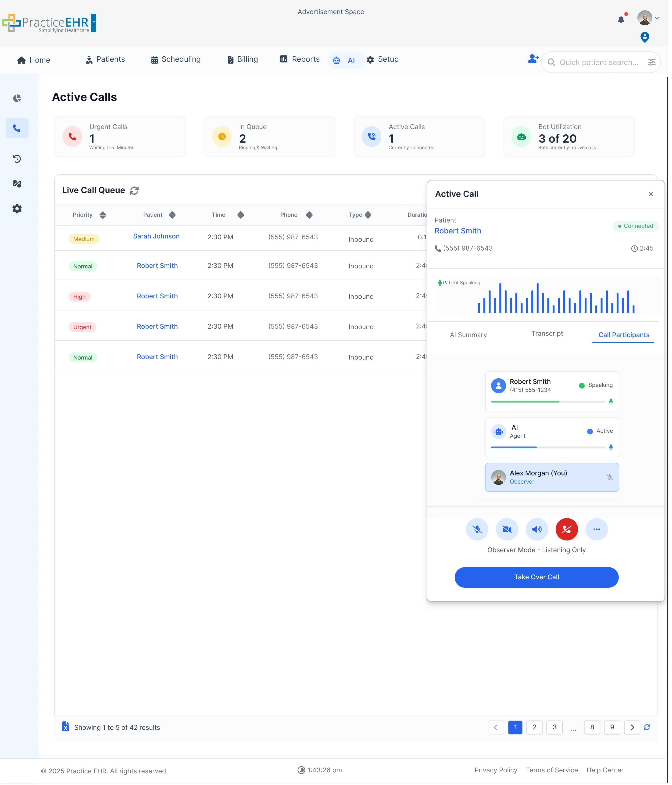Click the notification bell icon
The height and width of the screenshot is (785, 672).
621,20
